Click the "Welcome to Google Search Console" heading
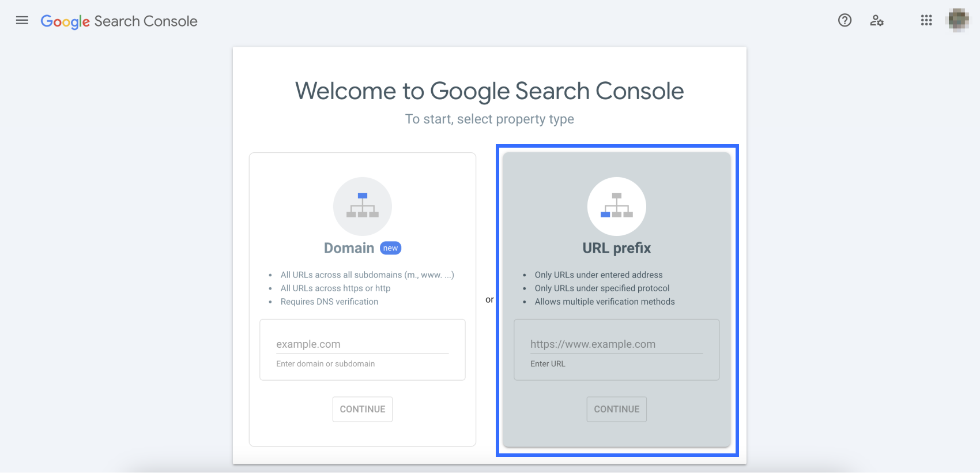 [x=489, y=91]
